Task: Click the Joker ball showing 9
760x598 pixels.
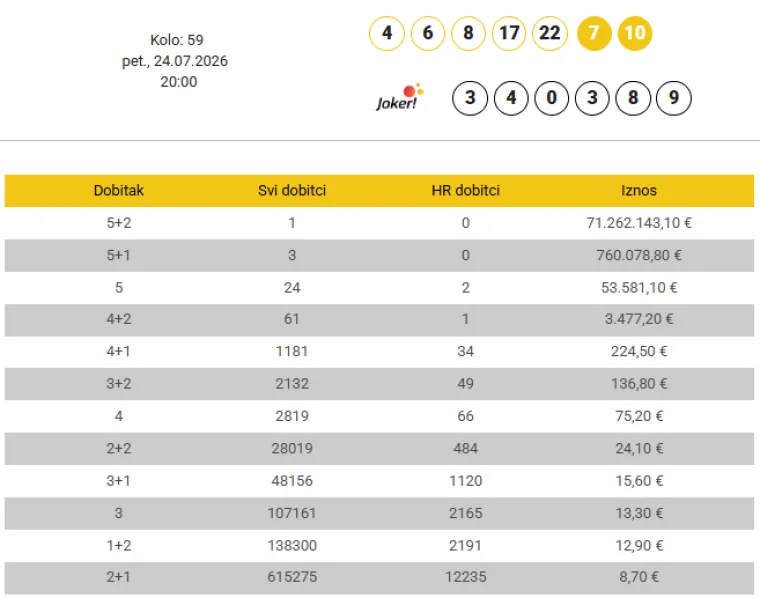Action: point(674,98)
